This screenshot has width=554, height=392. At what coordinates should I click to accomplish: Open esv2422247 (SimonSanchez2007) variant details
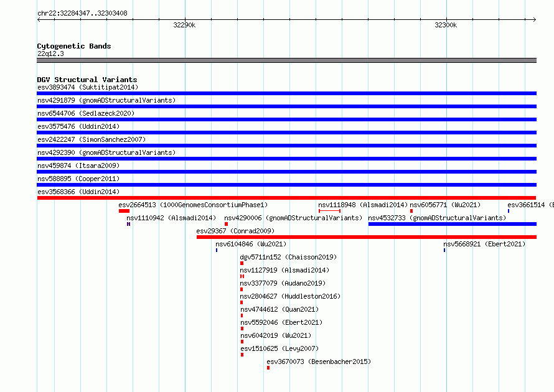pos(92,139)
